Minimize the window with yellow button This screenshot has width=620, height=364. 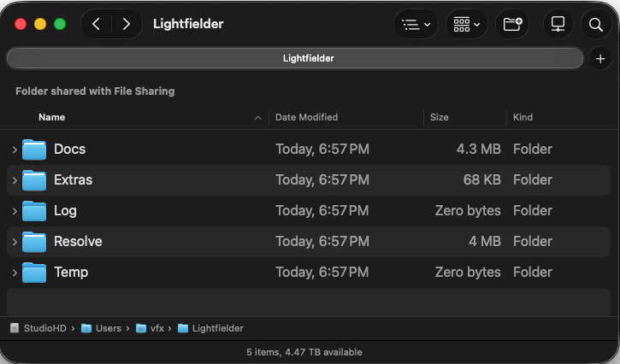point(40,24)
